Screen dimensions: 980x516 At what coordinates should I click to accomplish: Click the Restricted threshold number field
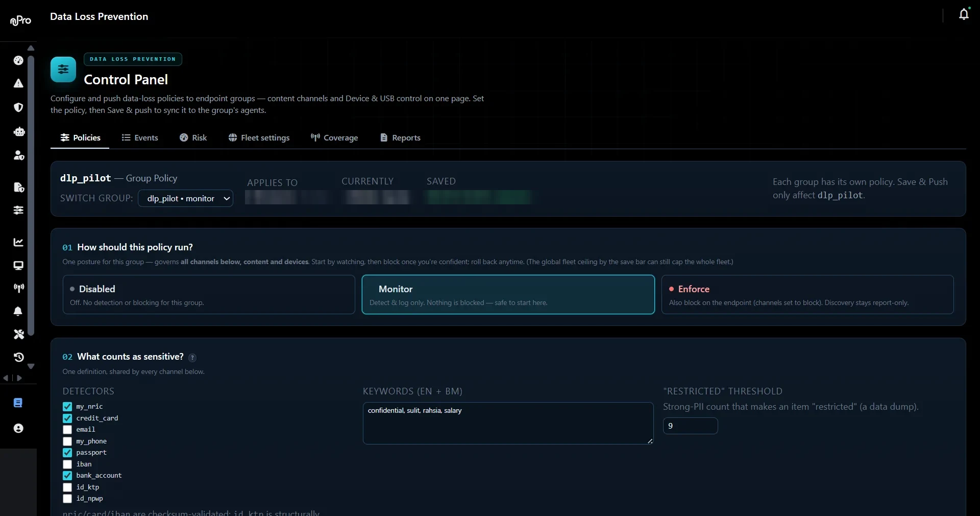click(690, 426)
